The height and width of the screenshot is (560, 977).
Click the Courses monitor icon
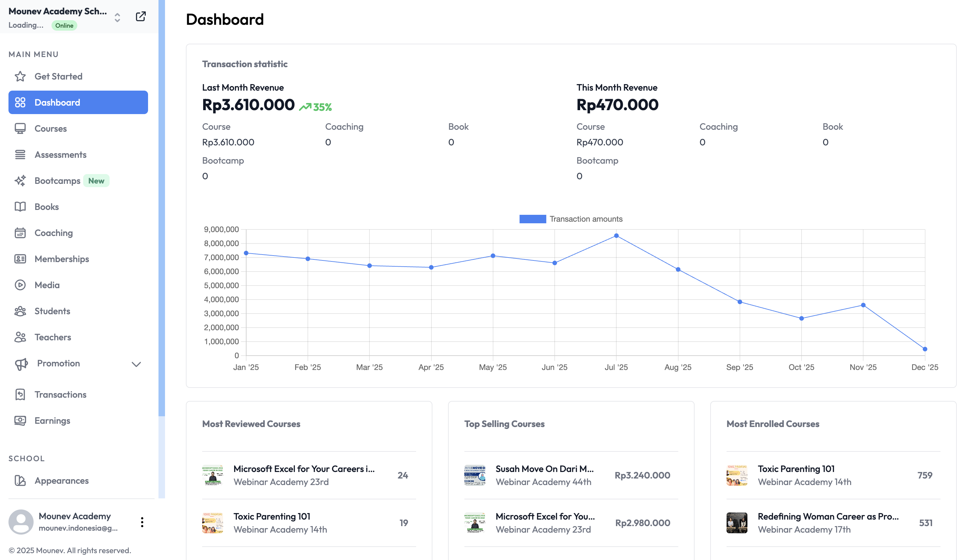[x=20, y=128]
